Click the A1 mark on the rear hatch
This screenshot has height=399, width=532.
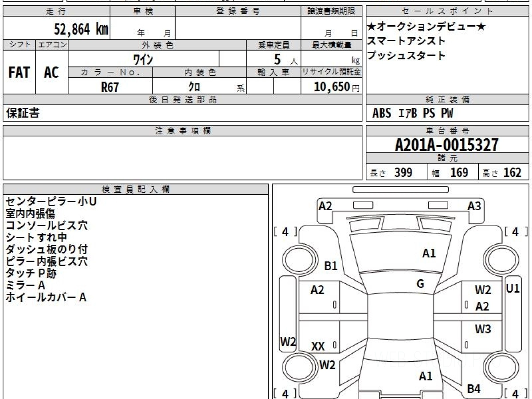(x=426, y=376)
